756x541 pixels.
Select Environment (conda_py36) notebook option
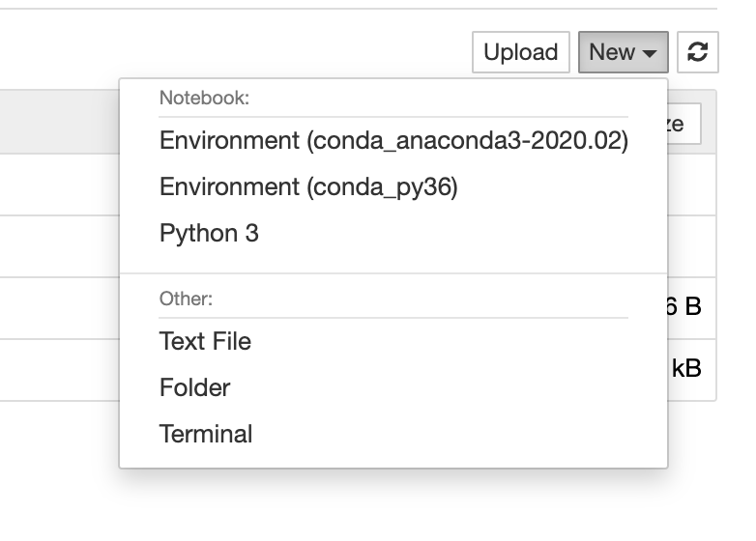coord(308,186)
